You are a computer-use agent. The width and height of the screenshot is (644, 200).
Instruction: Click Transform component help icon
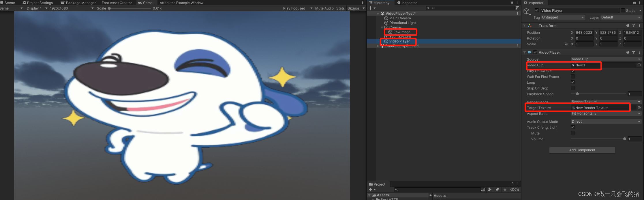pos(628,25)
